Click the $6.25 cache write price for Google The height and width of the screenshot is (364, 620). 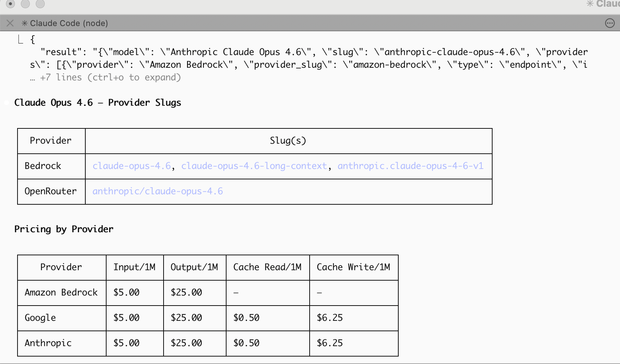[x=330, y=318]
